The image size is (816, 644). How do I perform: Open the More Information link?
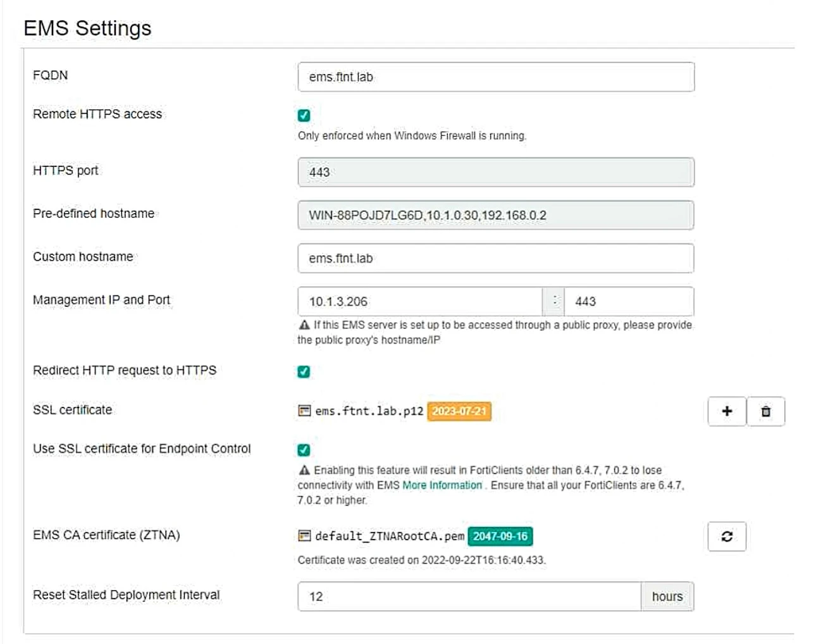click(x=442, y=485)
